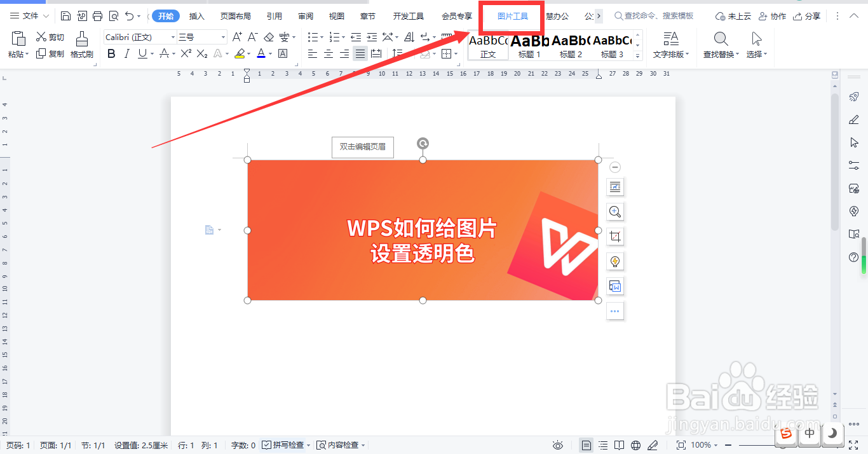Increase font size with A+ icon
Viewport: 868px width, 454px height.
pyautogui.click(x=237, y=37)
